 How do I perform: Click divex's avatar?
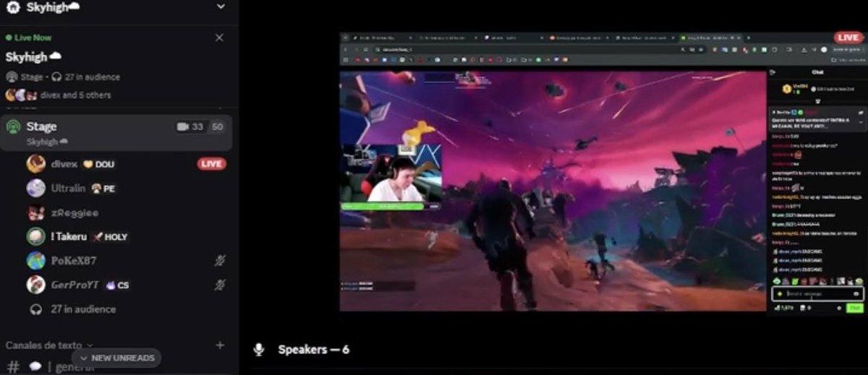pyautogui.click(x=35, y=164)
